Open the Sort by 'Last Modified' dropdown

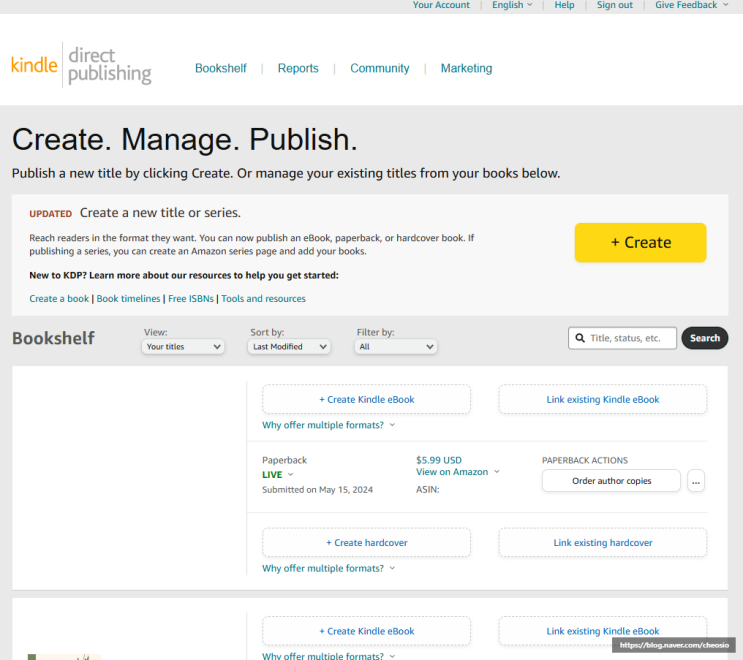289,347
